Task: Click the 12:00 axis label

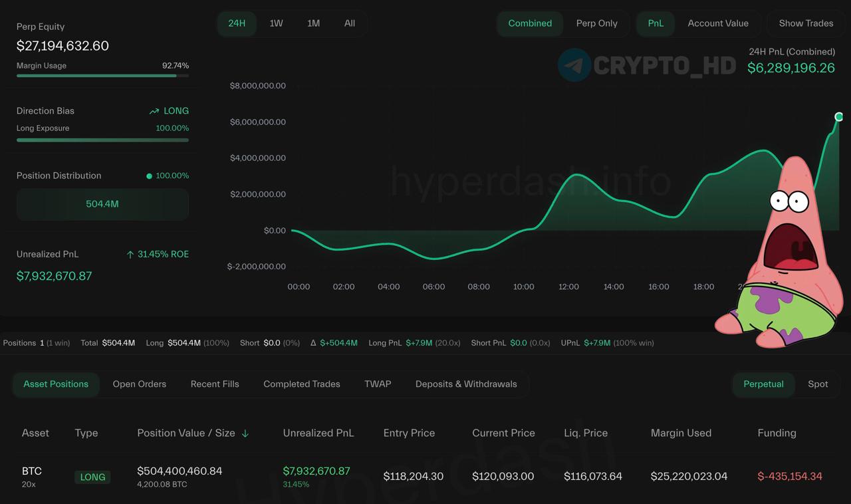Action: [x=568, y=287]
